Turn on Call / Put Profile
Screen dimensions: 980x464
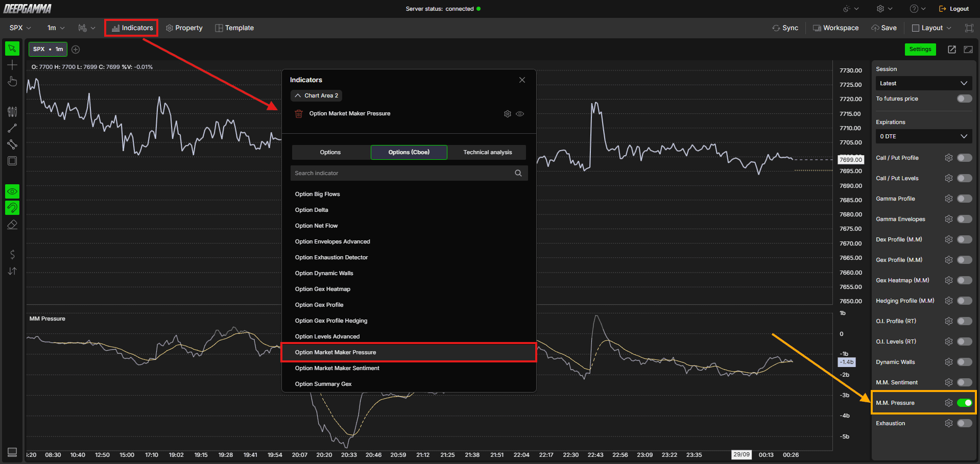[965, 158]
